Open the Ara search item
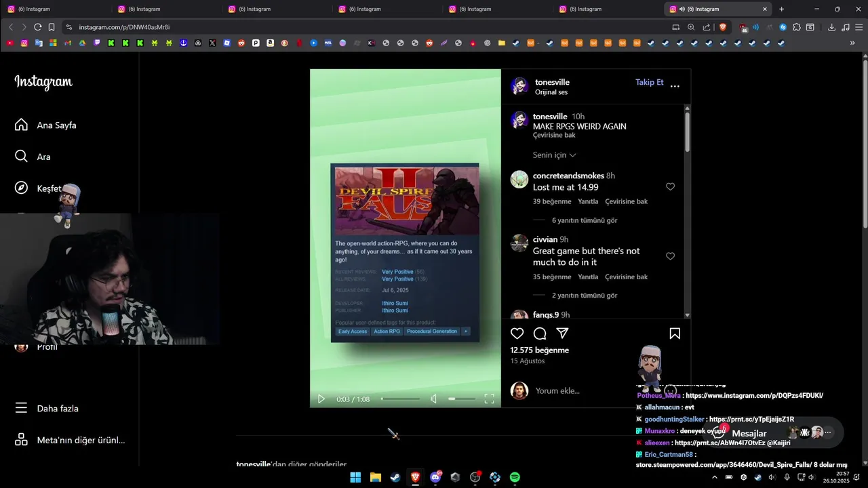The image size is (868, 488). 33,157
